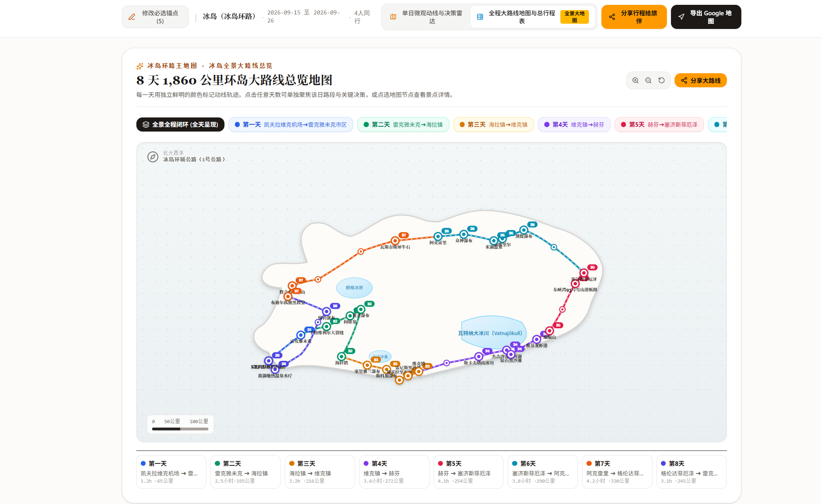Image resolution: width=821 pixels, height=504 pixels.
Task: Filter map to 第5天 赫芬→塞济斯菲厄泽
Action: click(659, 125)
